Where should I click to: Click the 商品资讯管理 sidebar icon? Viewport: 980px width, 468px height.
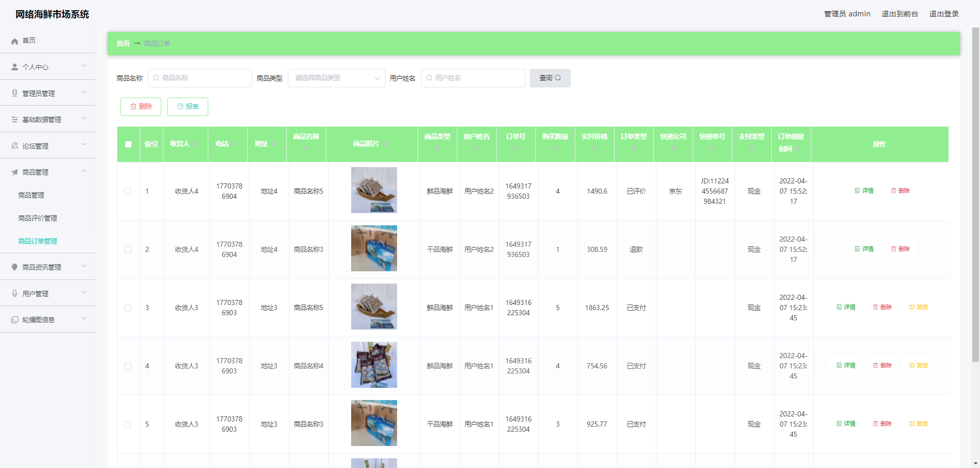pos(15,267)
